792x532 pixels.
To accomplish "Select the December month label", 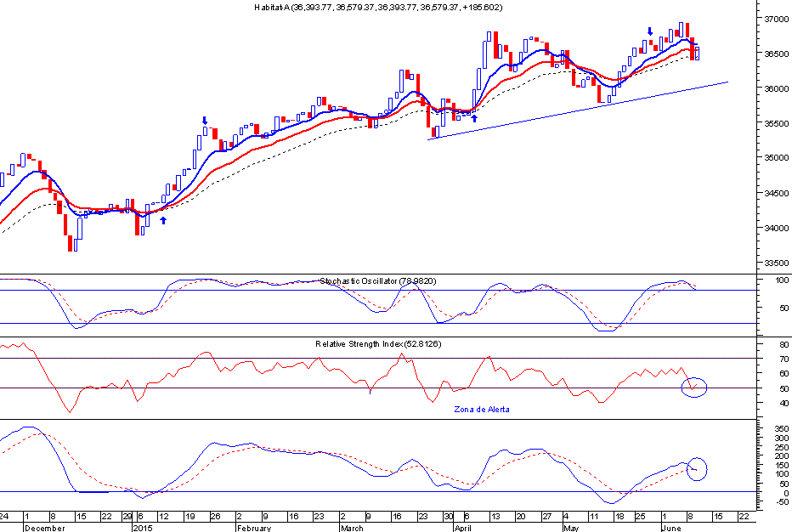I will 44,528.
